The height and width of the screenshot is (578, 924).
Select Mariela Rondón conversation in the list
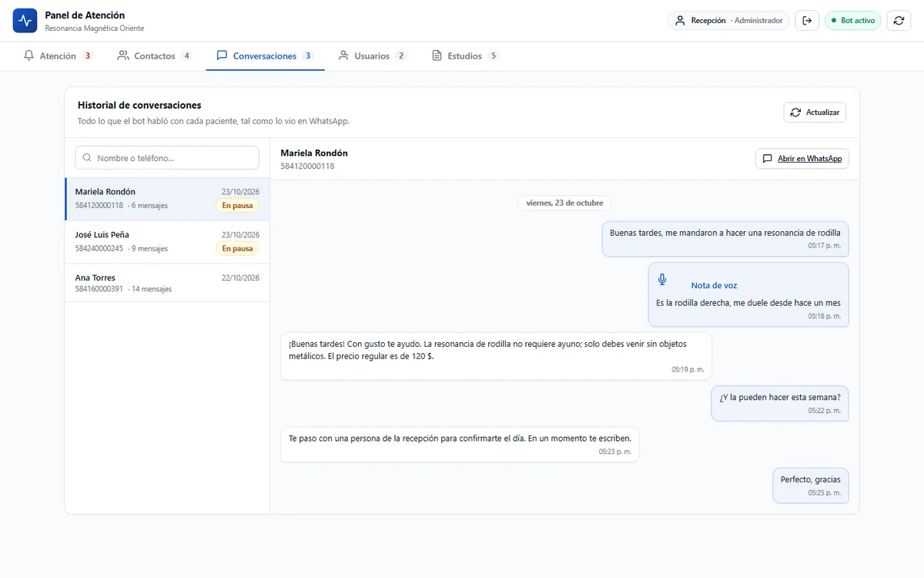pos(167,200)
